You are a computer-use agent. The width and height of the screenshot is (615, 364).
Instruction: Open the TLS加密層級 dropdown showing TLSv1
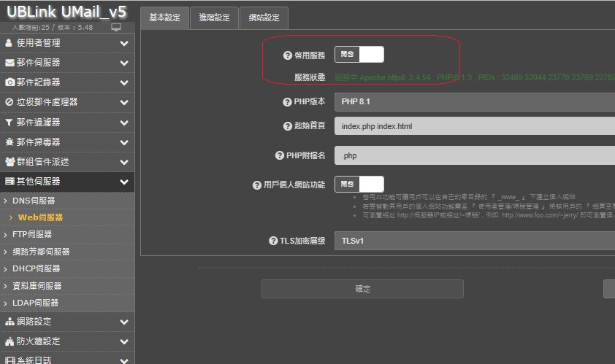pos(474,241)
